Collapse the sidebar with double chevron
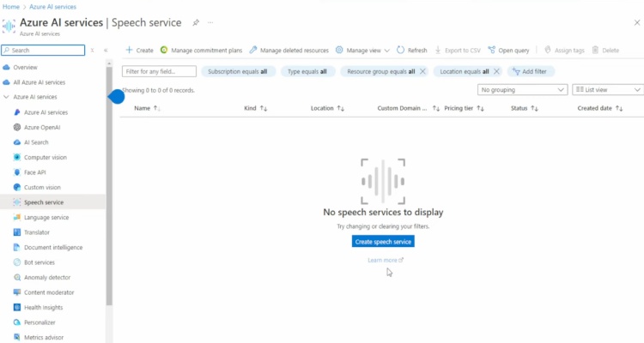Viewport: 644px width, 343px height. point(106,50)
